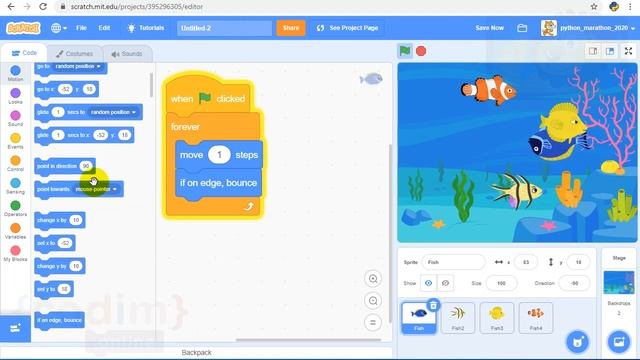Viewport: 640px width, 360px height.
Task: Open Tutorials
Action: 146,28
